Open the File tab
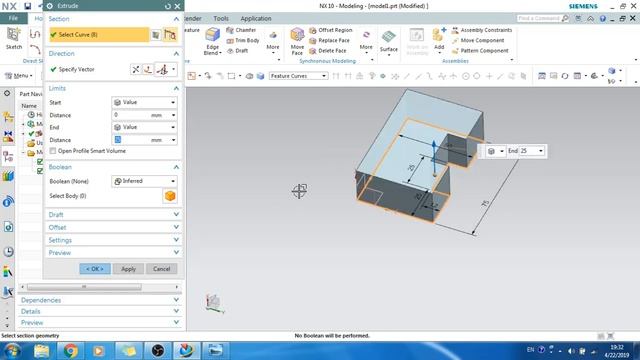 click(x=13, y=18)
